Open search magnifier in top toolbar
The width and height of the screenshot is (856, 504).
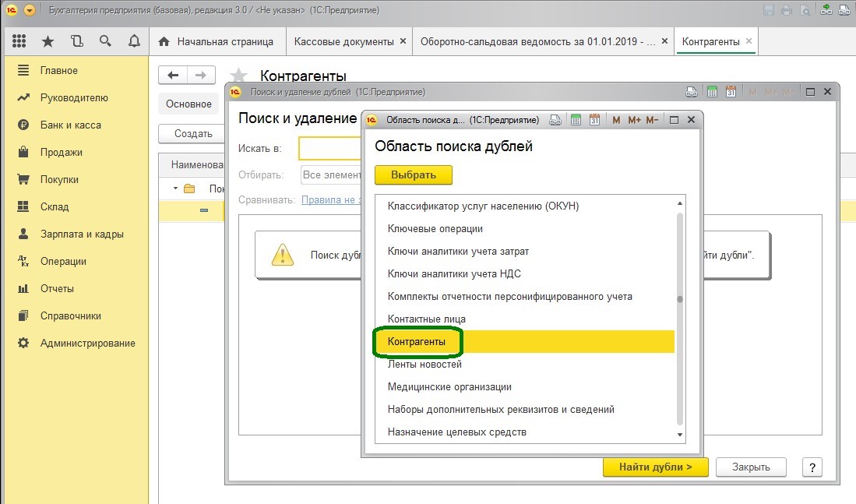[x=105, y=41]
